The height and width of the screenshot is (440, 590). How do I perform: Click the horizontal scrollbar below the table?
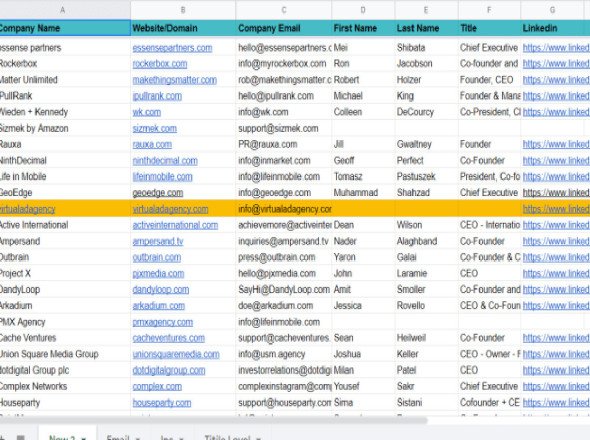(x=213, y=420)
